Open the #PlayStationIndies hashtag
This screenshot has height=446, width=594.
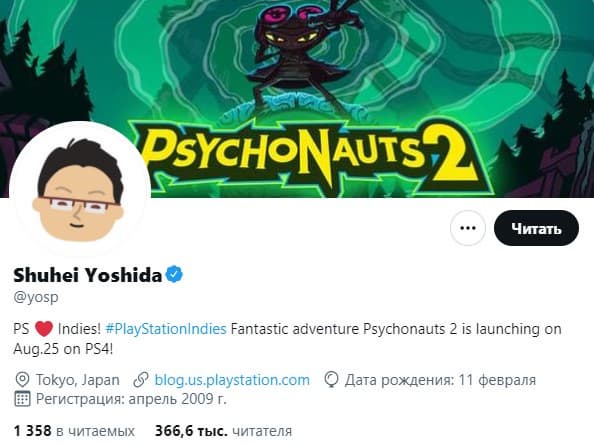click(x=166, y=329)
